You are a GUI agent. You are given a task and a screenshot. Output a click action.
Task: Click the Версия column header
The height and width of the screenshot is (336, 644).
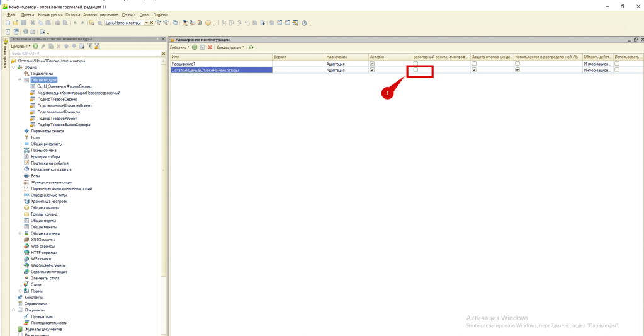298,57
